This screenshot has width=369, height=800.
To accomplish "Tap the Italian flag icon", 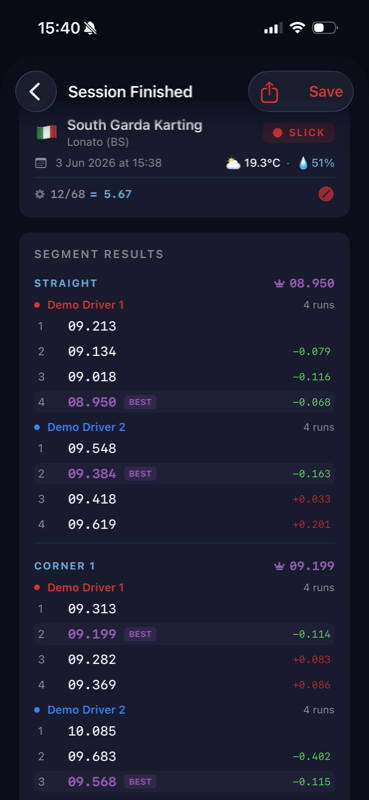I will (x=46, y=133).
